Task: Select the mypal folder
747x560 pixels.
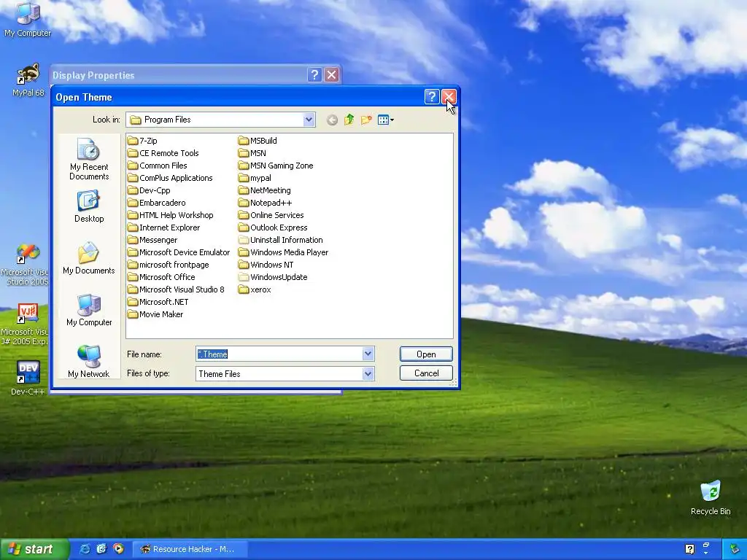Action: tap(255, 178)
